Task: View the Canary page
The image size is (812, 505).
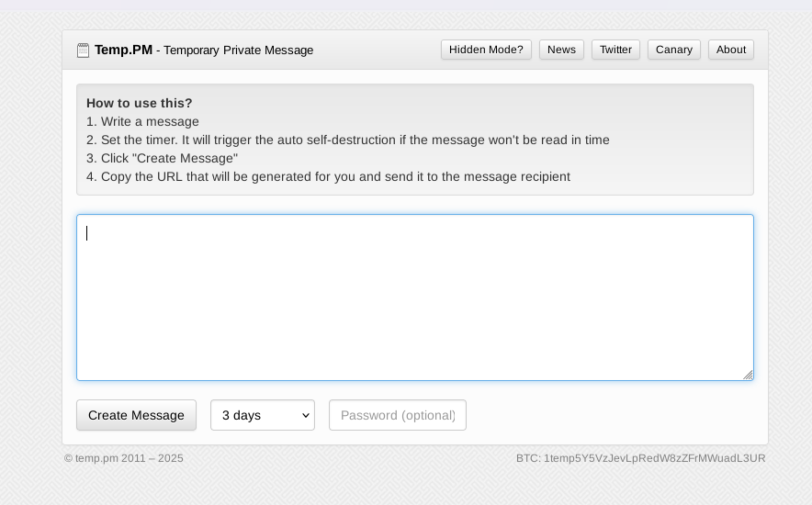Action: pos(673,50)
